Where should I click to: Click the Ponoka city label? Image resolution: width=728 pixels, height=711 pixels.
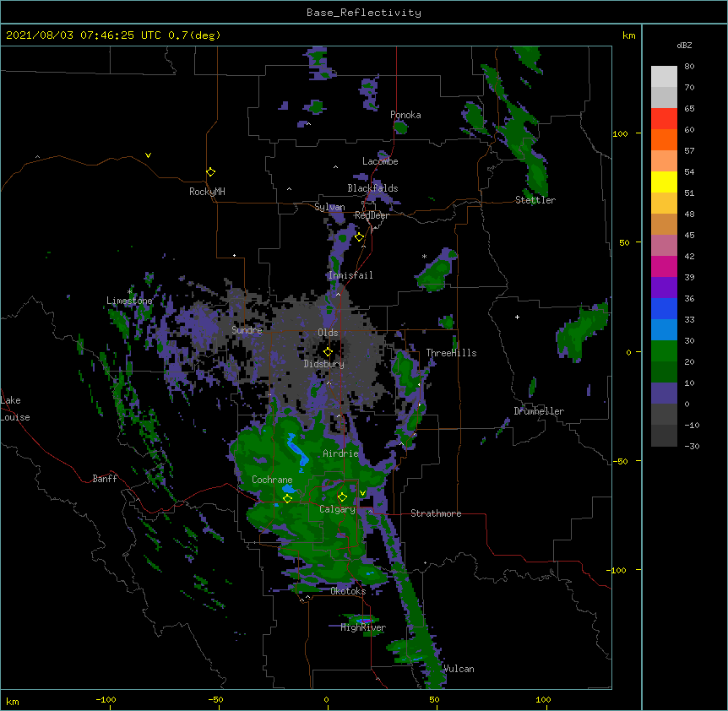pyautogui.click(x=405, y=115)
